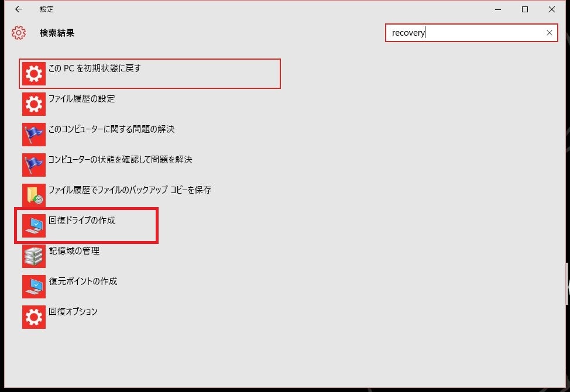The width and height of the screenshot is (570, 392).
Task: Open 記憶域の管理 result
Action: [x=74, y=250]
